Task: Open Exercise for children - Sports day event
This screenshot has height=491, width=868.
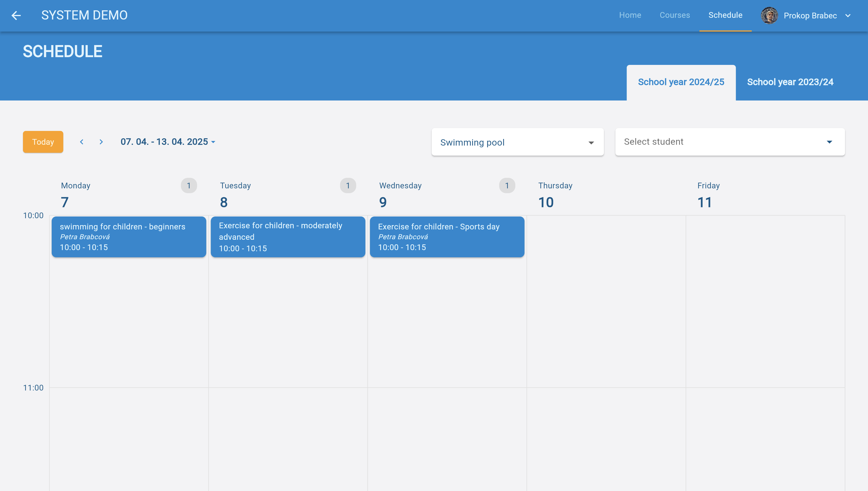Action: 447,237
